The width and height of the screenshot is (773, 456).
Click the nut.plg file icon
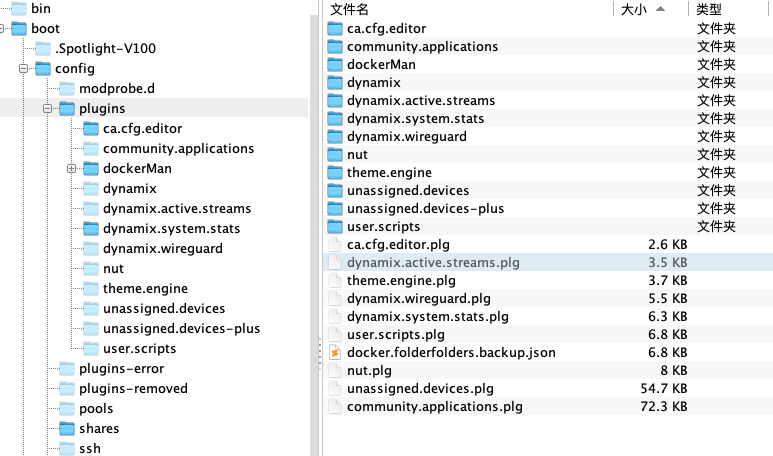click(x=335, y=371)
